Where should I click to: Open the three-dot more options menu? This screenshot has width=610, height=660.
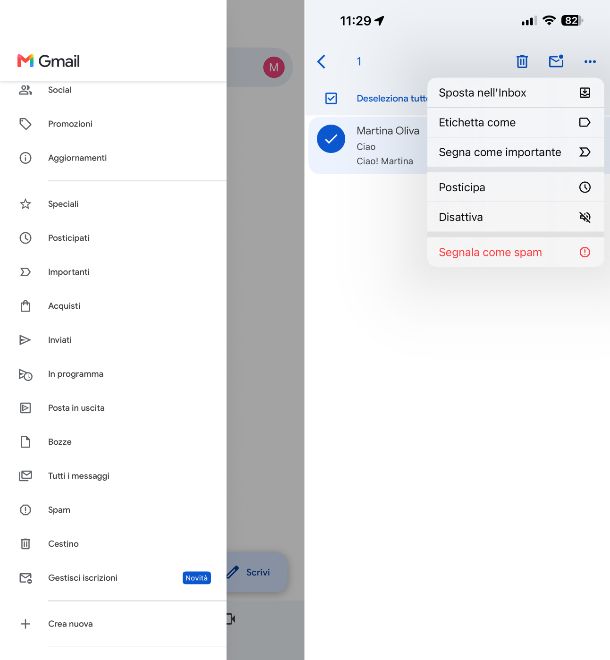tap(590, 62)
